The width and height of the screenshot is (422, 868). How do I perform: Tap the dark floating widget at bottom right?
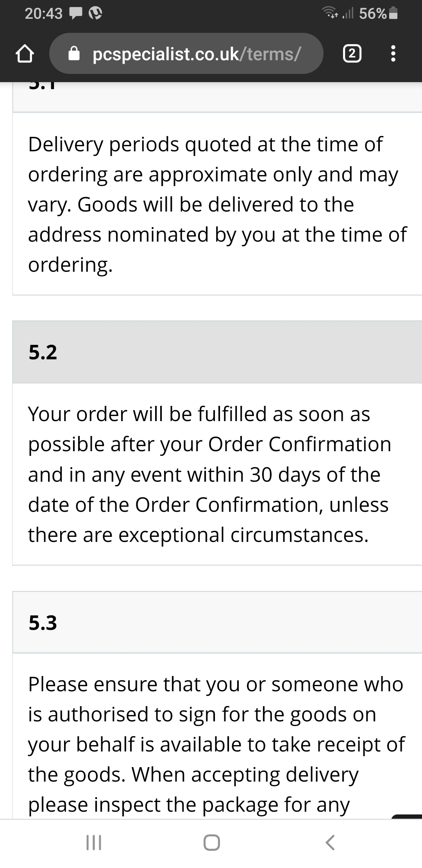[x=407, y=816]
